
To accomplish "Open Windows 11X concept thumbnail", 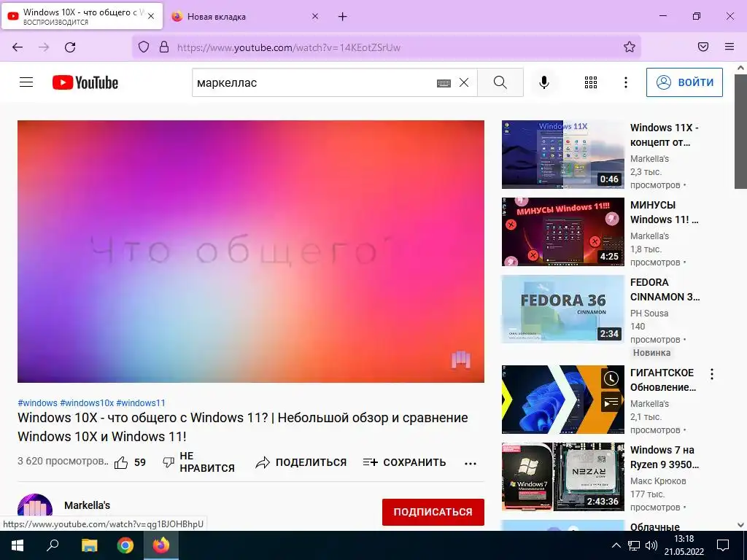I will (x=562, y=155).
